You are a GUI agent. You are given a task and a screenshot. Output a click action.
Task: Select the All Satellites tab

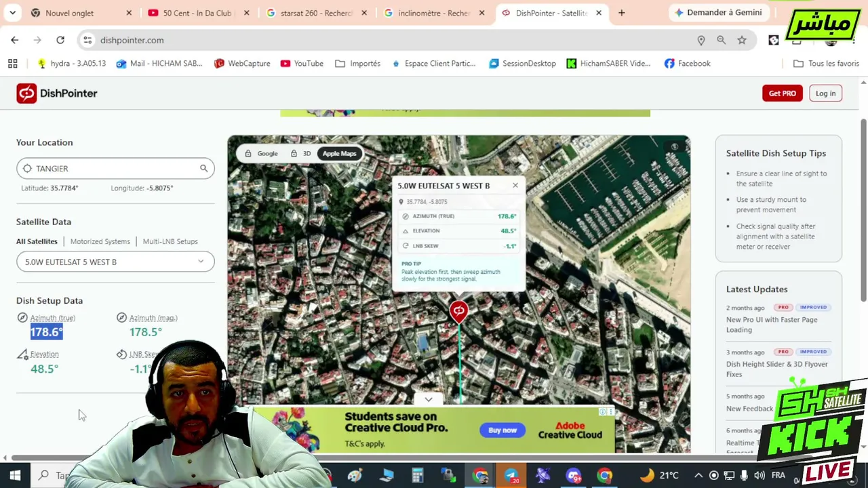pyautogui.click(x=37, y=241)
